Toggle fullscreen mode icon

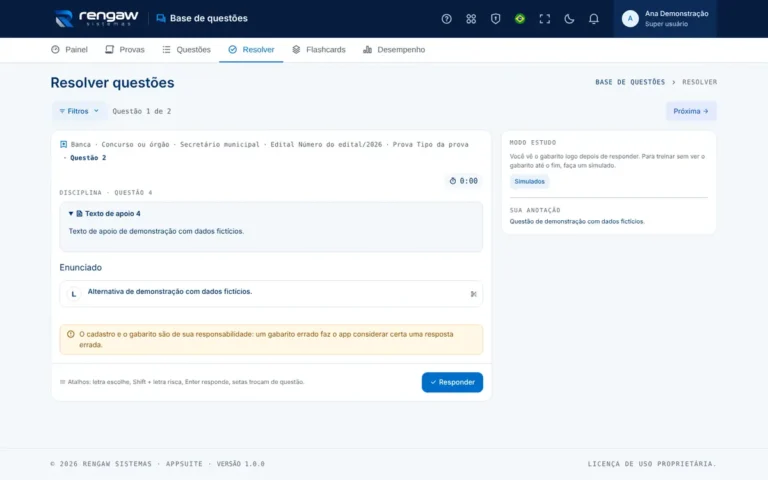545,19
